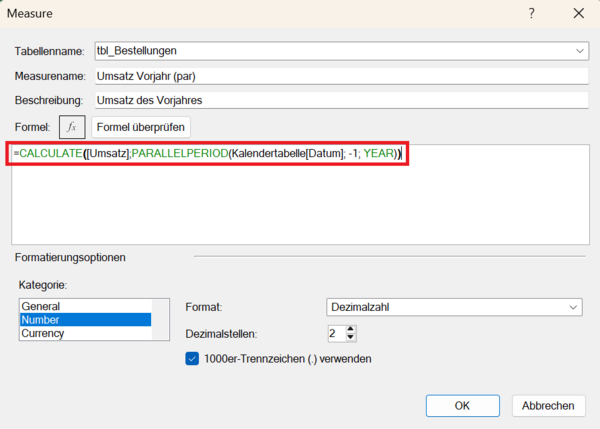Close the Measure dialog with X
Image resolution: width=600 pixels, height=429 pixels.
578,14
